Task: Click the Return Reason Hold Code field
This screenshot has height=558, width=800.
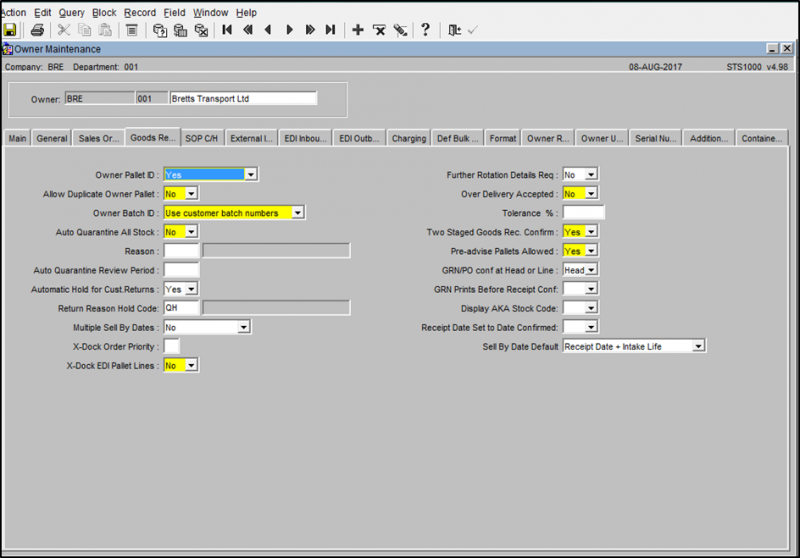Action: point(181,308)
